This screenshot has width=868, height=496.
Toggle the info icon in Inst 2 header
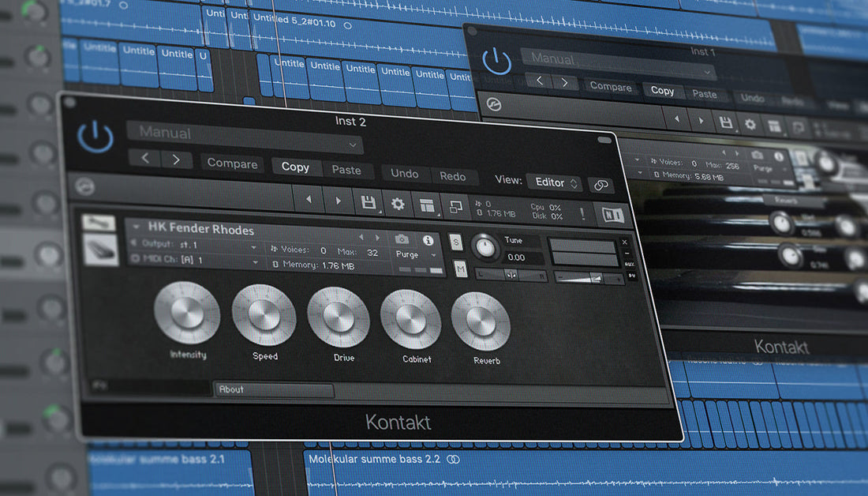pos(428,240)
